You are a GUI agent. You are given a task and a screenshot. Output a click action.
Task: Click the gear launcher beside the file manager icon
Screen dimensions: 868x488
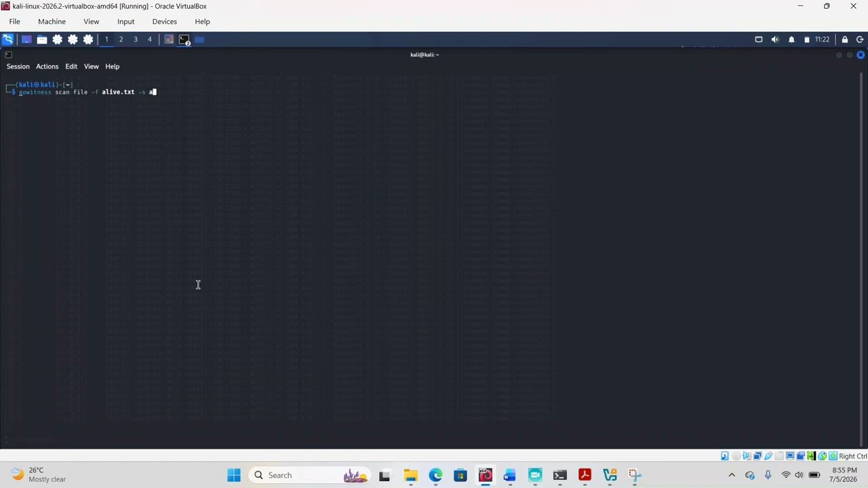pos(58,39)
